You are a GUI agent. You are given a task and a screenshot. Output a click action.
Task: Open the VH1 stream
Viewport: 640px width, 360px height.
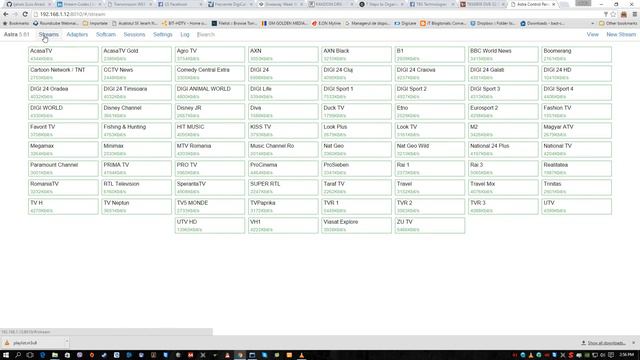283,225
